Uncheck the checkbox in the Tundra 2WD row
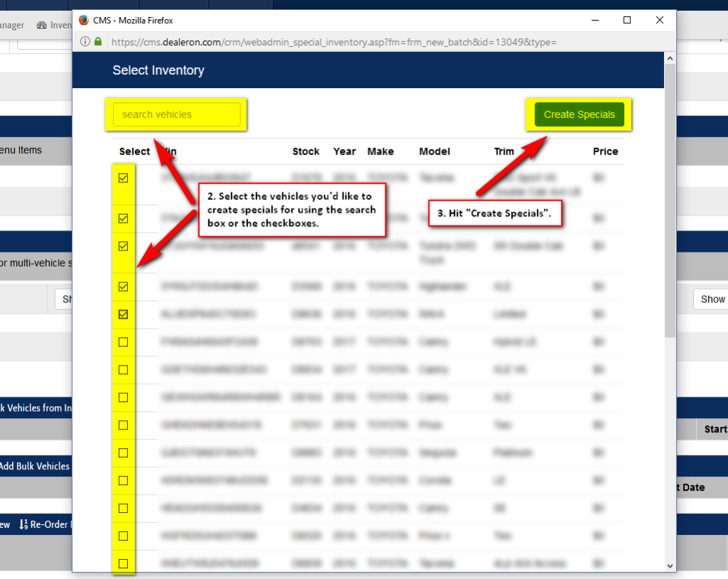 coord(123,246)
